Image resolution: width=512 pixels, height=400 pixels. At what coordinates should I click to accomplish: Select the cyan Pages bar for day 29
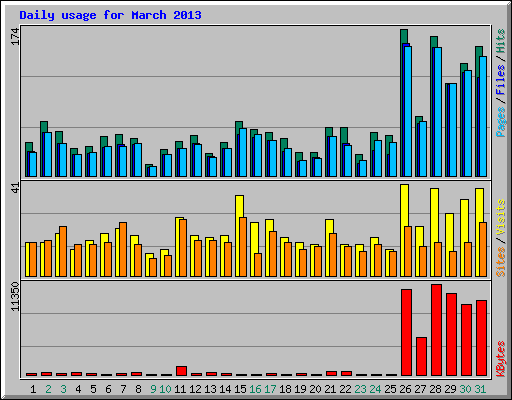click(453, 130)
